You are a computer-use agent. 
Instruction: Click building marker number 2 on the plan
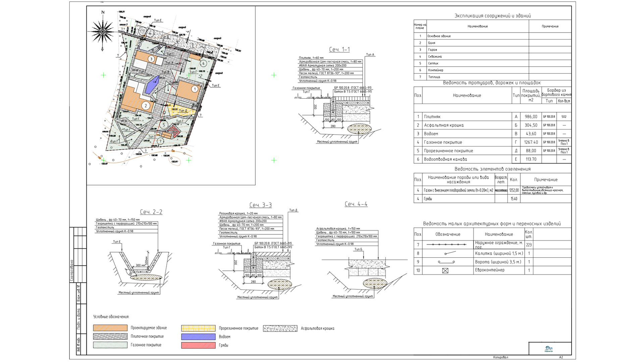pos(146,106)
